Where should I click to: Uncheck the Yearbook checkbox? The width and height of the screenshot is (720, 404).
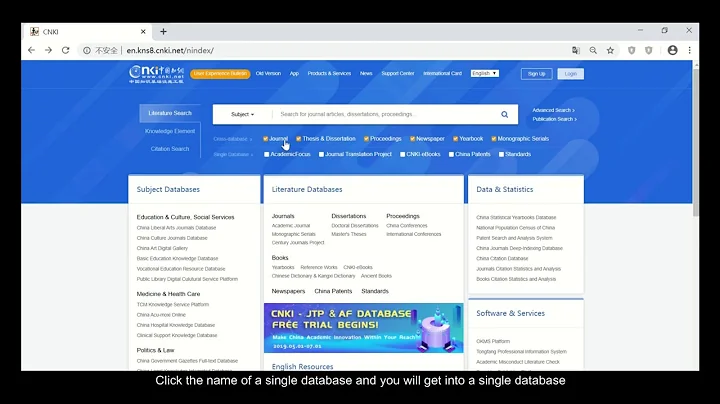(x=456, y=139)
